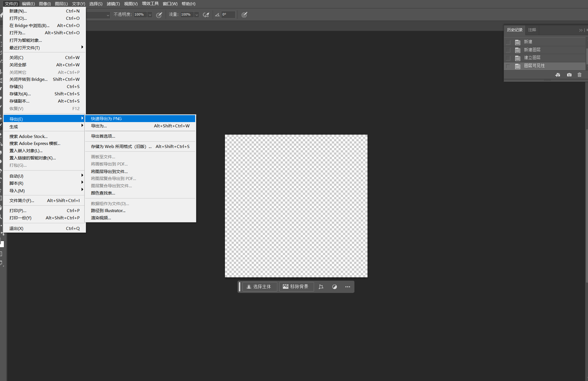Select history state New (新建)
The height and width of the screenshot is (381, 588).
(545, 42)
